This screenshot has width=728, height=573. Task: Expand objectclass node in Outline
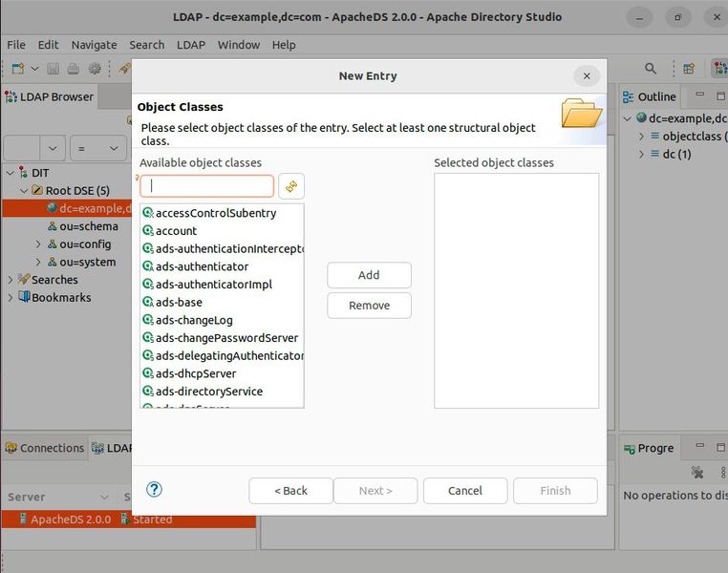[x=641, y=137]
